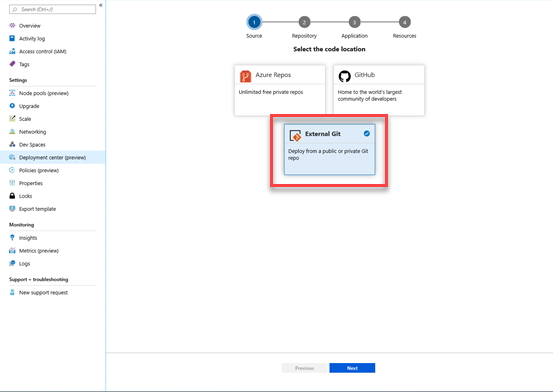
Task: Click the Logs icon
Action: 12,263
